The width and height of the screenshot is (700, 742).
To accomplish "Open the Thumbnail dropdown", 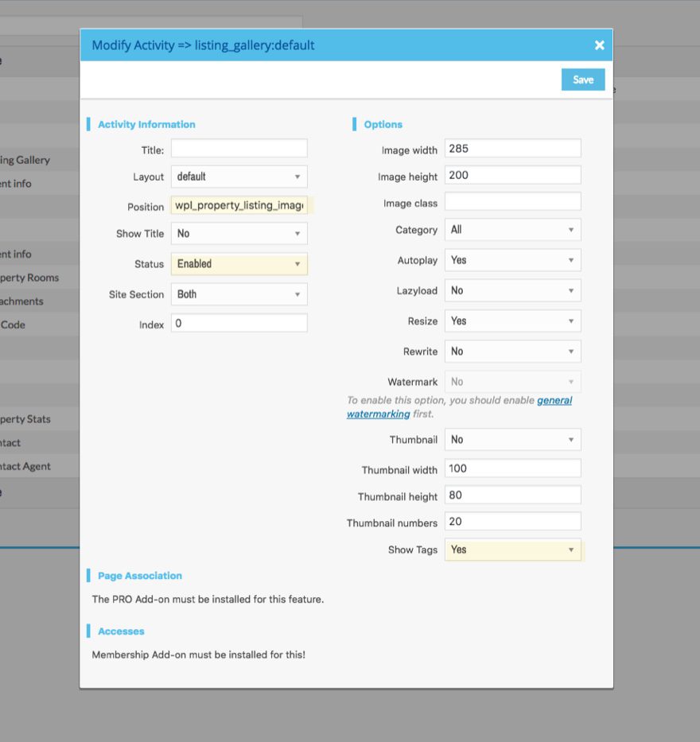I will (512, 440).
